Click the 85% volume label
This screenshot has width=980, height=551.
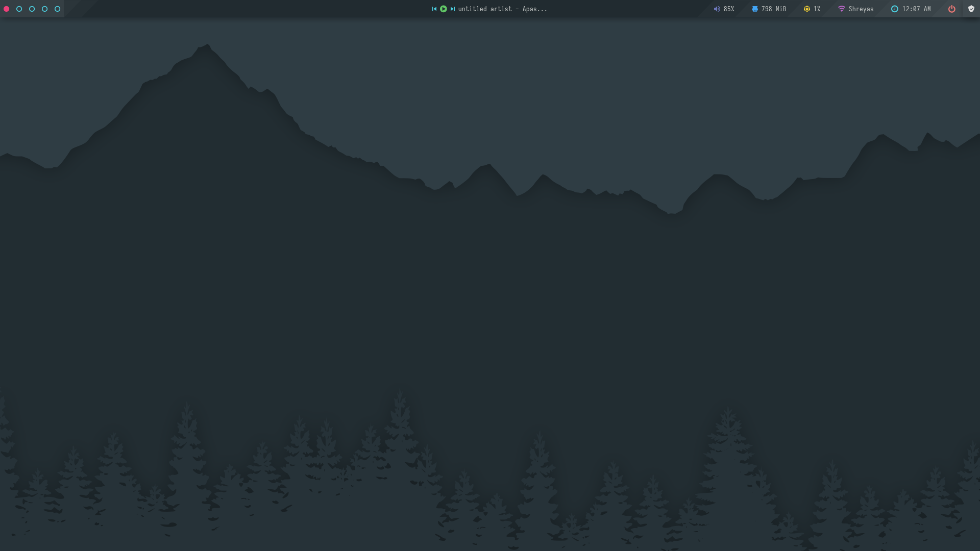(x=729, y=9)
